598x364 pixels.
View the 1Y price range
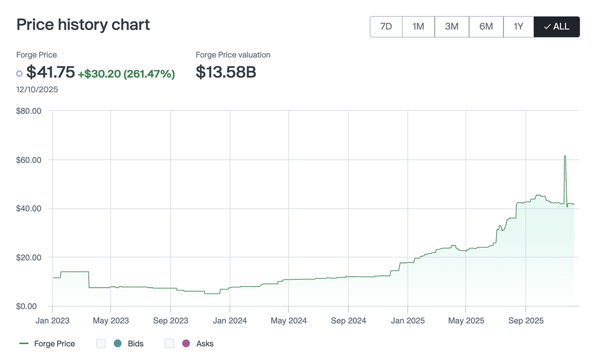pyautogui.click(x=518, y=26)
